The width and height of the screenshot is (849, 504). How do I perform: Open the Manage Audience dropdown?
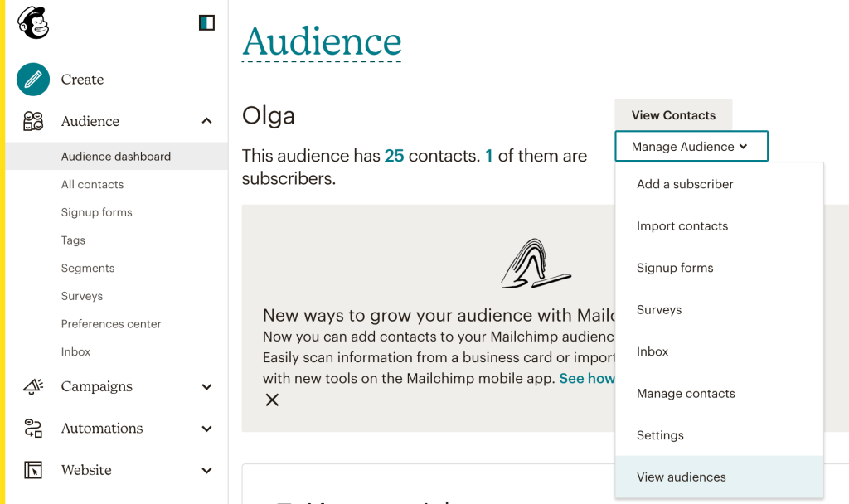tap(691, 146)
